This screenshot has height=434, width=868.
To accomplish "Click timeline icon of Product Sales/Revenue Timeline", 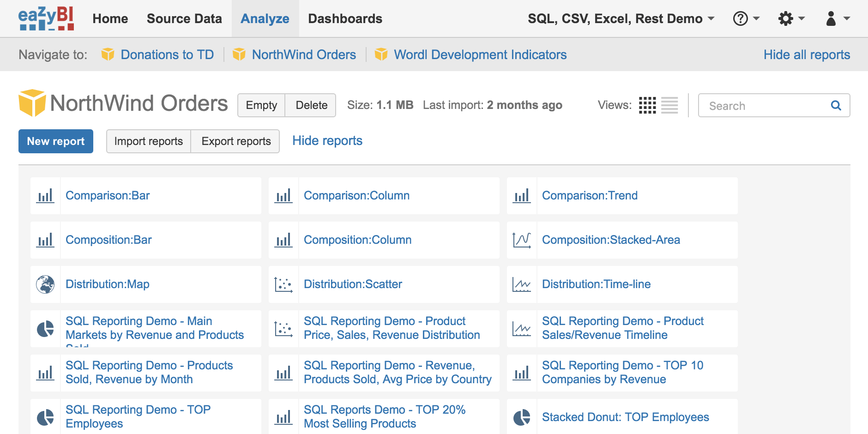I will [522, 329].
